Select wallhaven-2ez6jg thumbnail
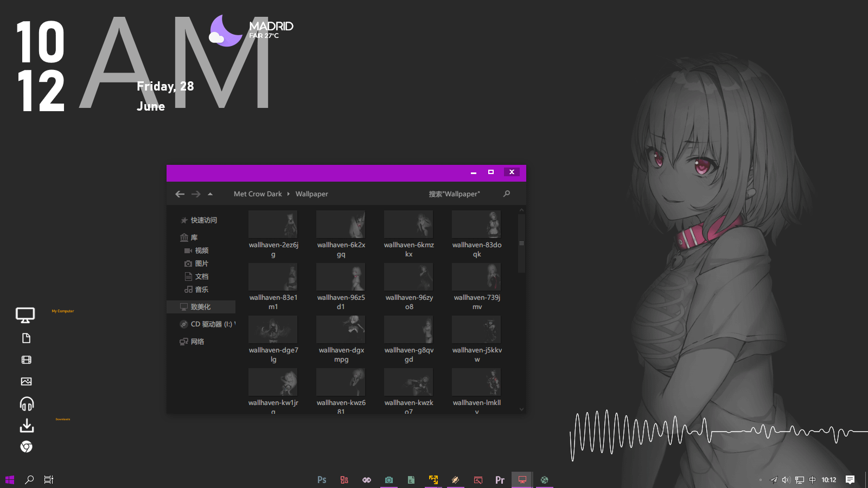868x488 pixels. tap(273, 224)
